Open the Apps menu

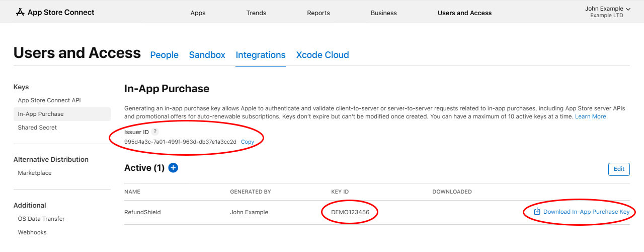pos(198,13)
